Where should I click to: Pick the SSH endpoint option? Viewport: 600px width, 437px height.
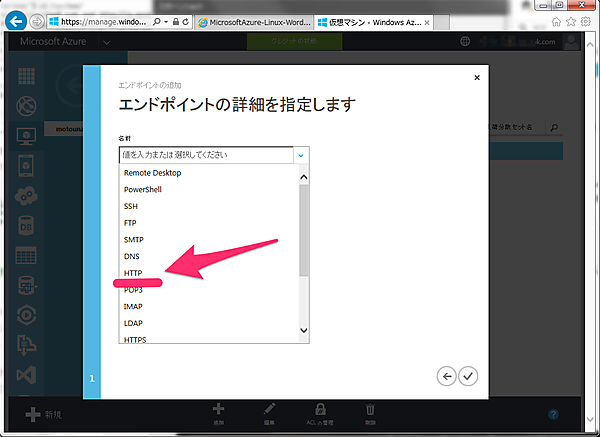coord(131,206)
